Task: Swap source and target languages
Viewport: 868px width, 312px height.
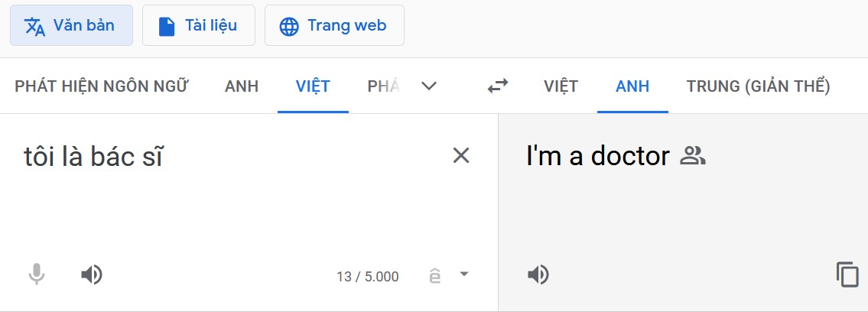Action: pyautogui.click(x=497, y=86)
